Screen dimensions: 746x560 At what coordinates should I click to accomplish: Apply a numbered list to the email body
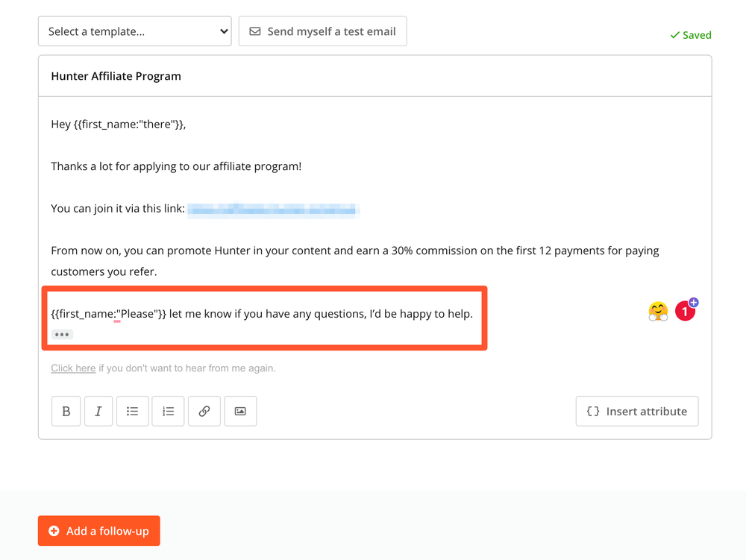pyautogui.click(x=168, y=411)
